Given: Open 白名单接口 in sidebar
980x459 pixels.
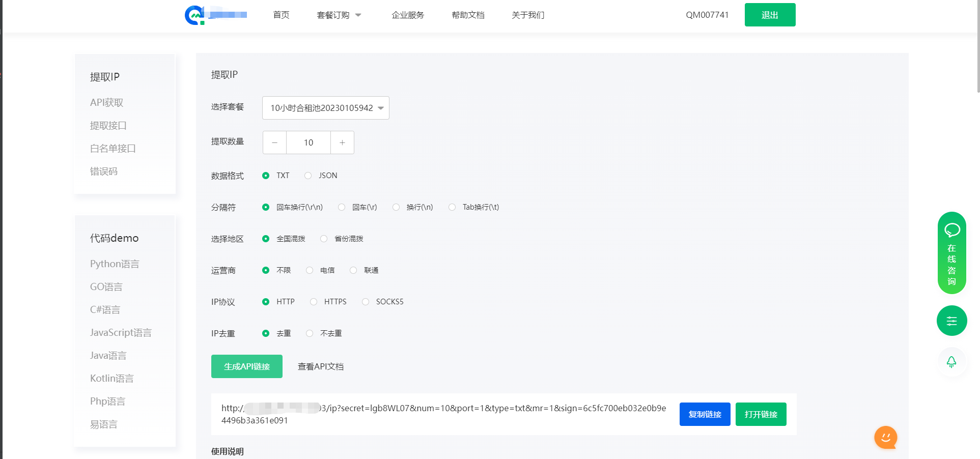Looking at the screenshot, I should click(x=113, y=149).
